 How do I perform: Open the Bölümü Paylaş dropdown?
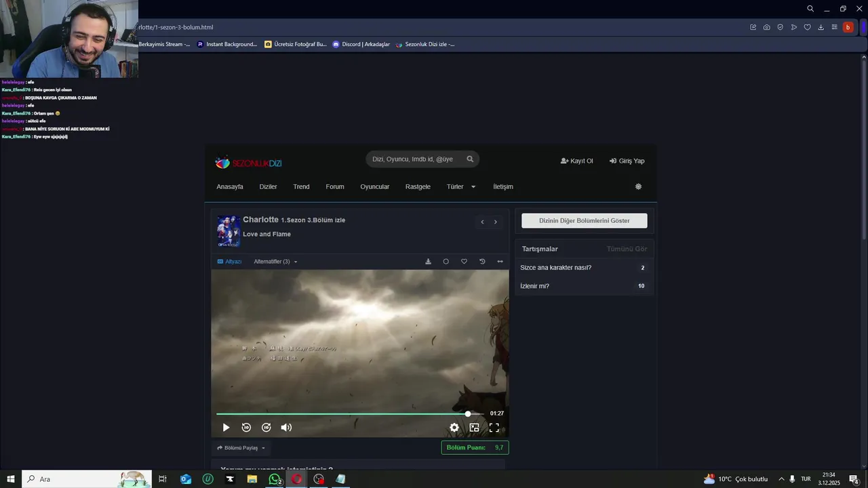tap(241, 448)
